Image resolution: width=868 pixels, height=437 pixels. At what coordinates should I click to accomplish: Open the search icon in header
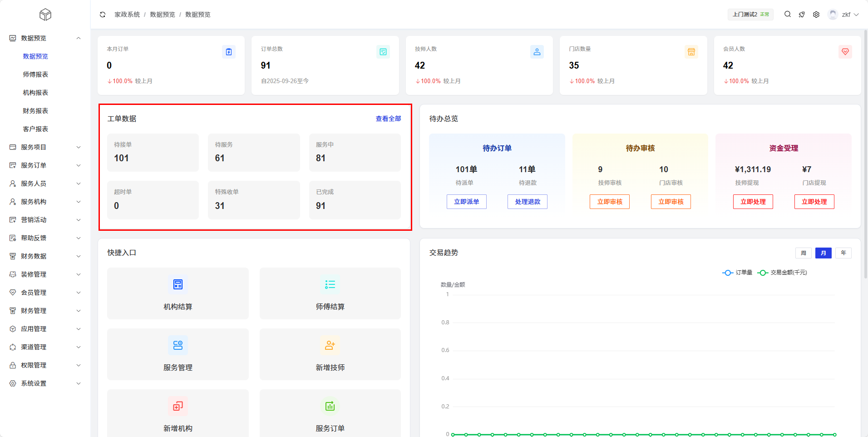click(788, 15)
